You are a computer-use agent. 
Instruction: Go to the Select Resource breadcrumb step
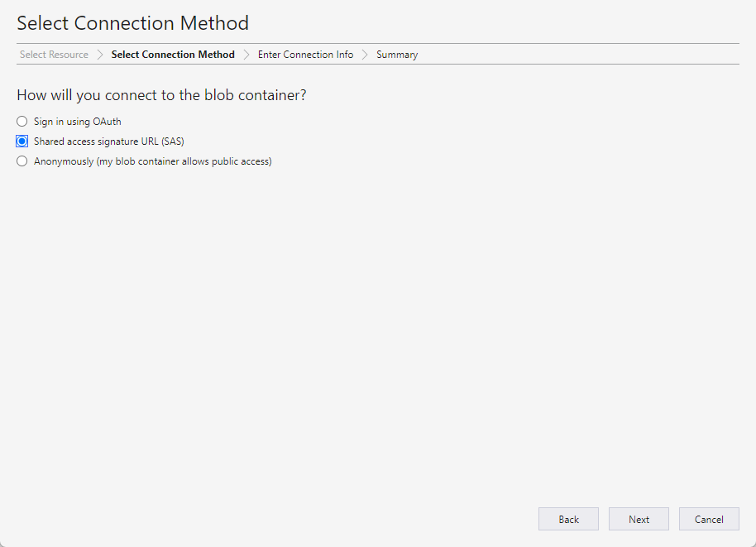point(54,55)
